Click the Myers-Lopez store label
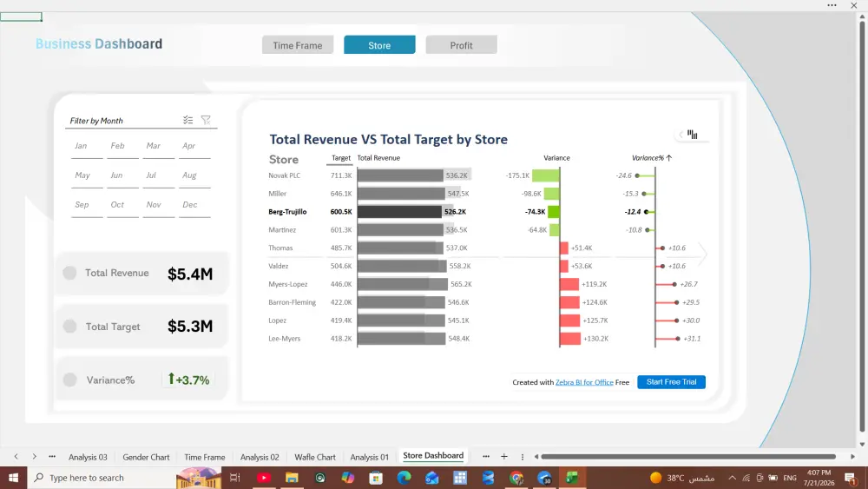This screenshot has height=489, width=868. pyautogui.click(x=287, y=284)
